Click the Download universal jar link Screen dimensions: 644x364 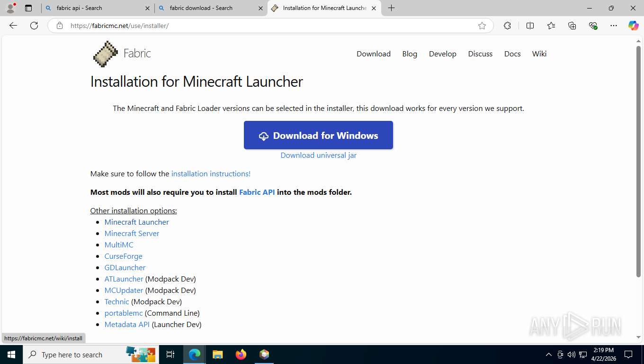tap(318, 155)
